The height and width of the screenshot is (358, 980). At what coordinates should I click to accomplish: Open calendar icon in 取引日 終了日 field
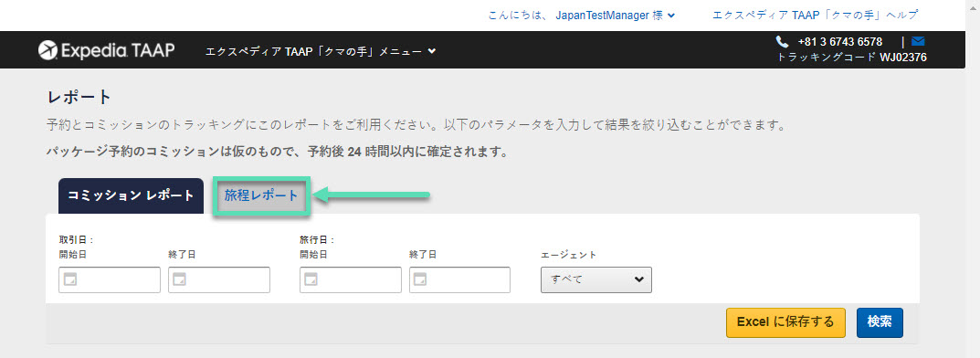(x=179, y=279)
